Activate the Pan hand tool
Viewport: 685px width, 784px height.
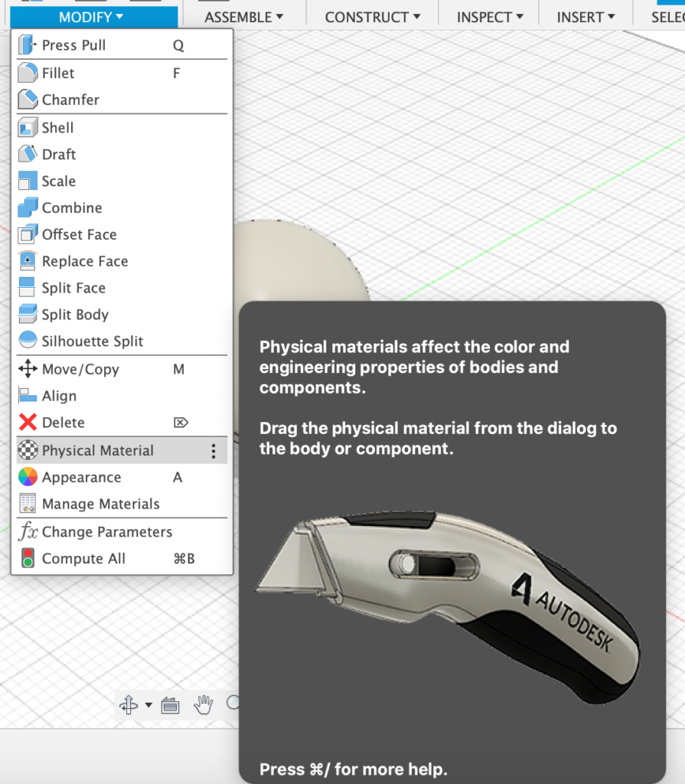(x=203, y=705)
